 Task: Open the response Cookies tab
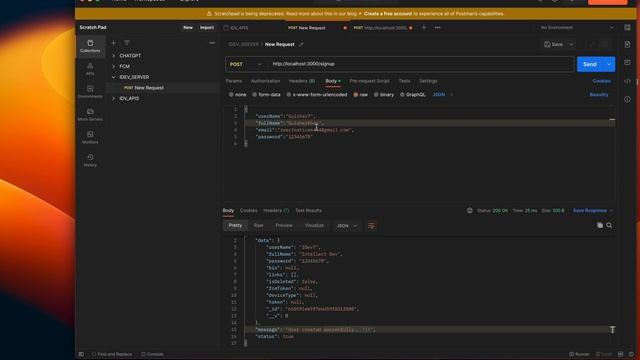[249, 211]
